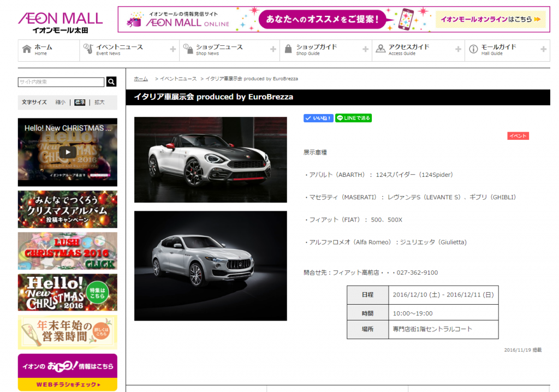This screenshot has height=392, width=559.
Task: Set text size to 標準
Action: point(80,103)
